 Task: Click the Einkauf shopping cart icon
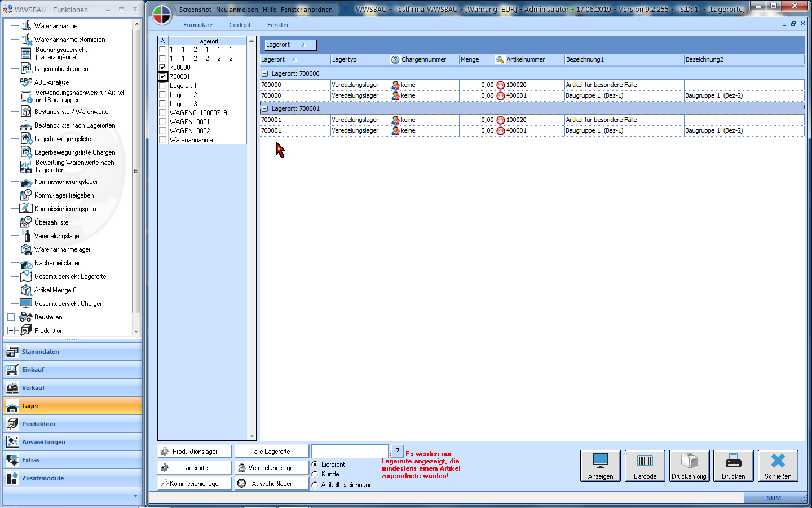[12, 370]
